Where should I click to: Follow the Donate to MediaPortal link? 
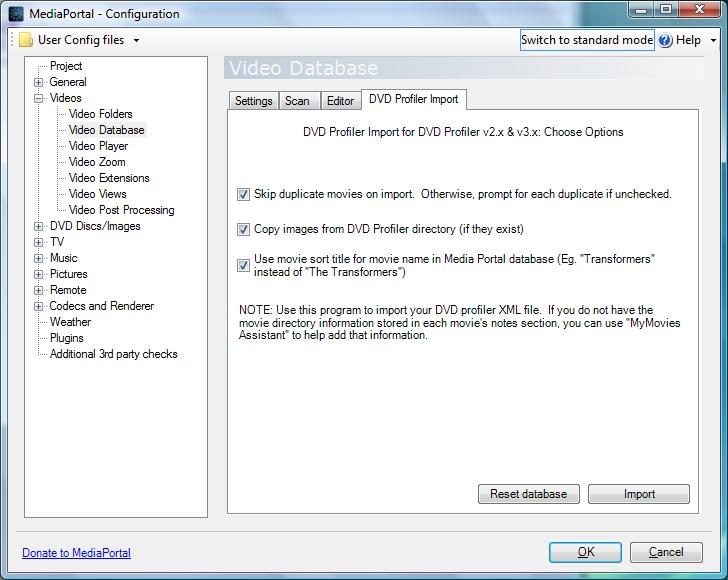click(x=76, y=553)
